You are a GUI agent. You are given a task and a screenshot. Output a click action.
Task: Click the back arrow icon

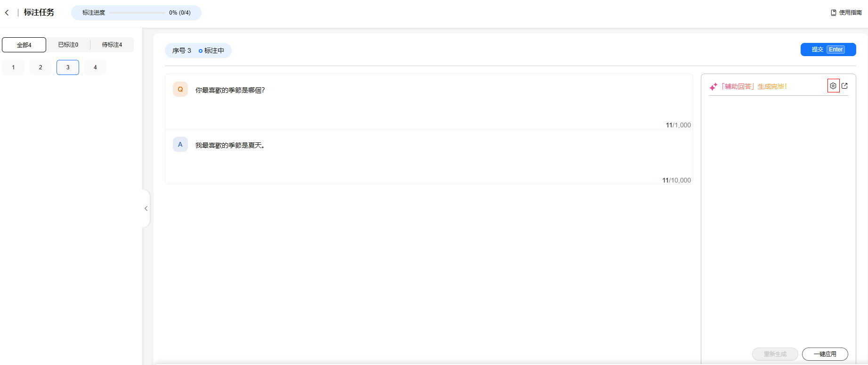(x=7, y=13)
